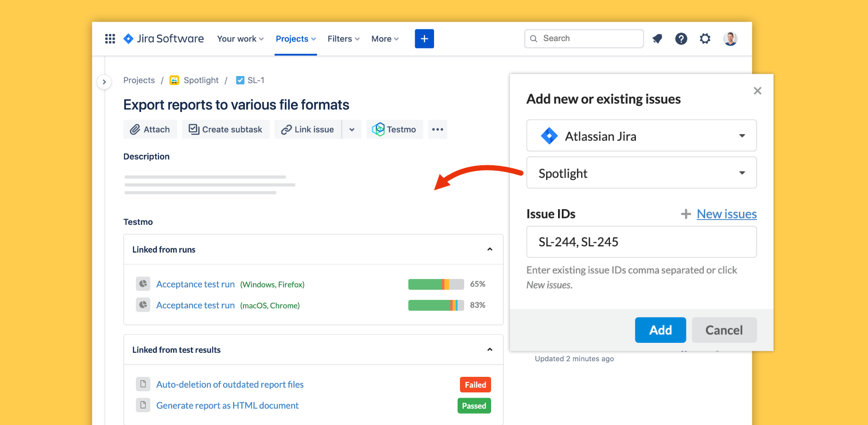Viewport: 868px width, 425px height.
Task: Click the 65% progress bar
Action: [x=436, y=284]
